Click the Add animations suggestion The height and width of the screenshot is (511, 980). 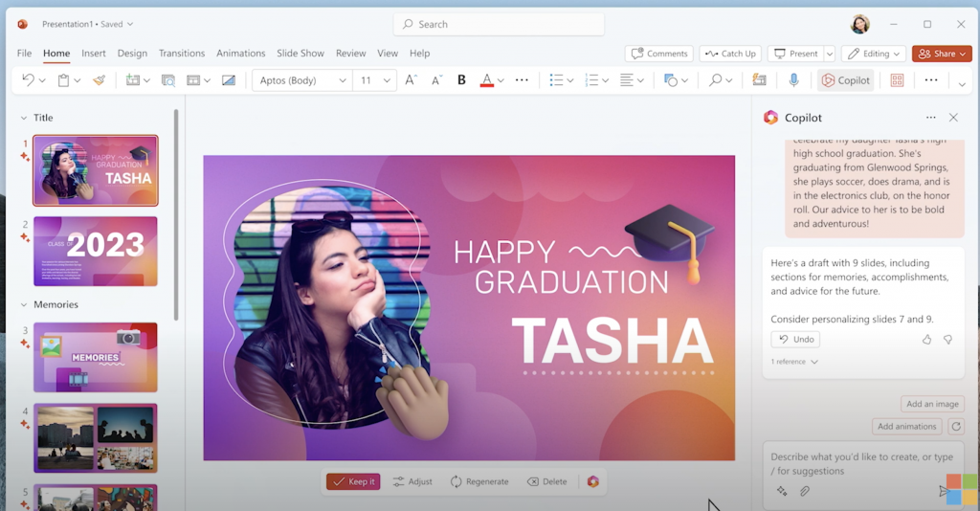pos(907,426)
